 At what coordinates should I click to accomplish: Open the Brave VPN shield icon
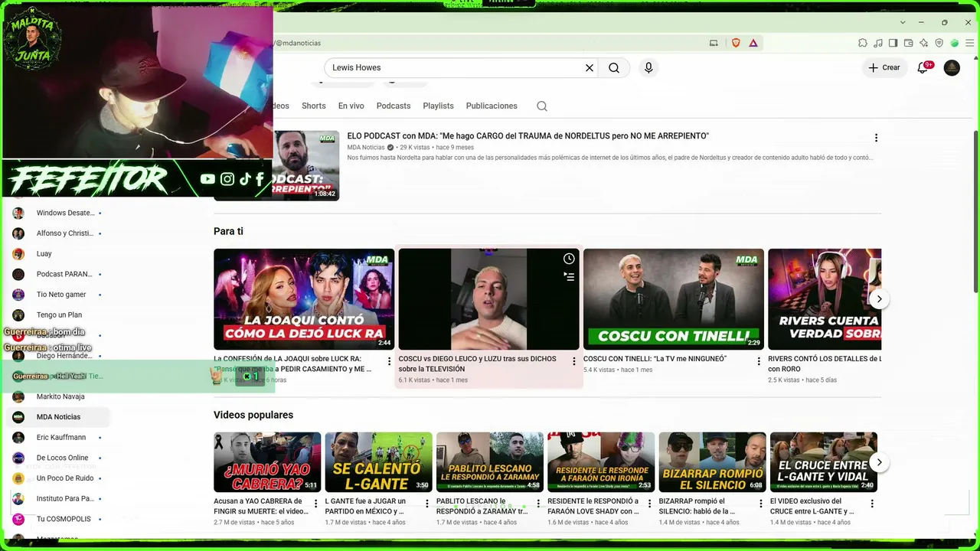click(x=939, y=43)
